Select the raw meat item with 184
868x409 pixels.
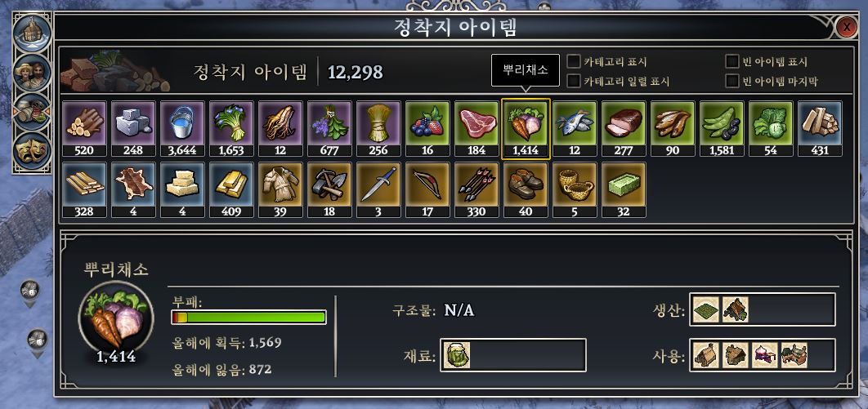[x=477, y=128]
